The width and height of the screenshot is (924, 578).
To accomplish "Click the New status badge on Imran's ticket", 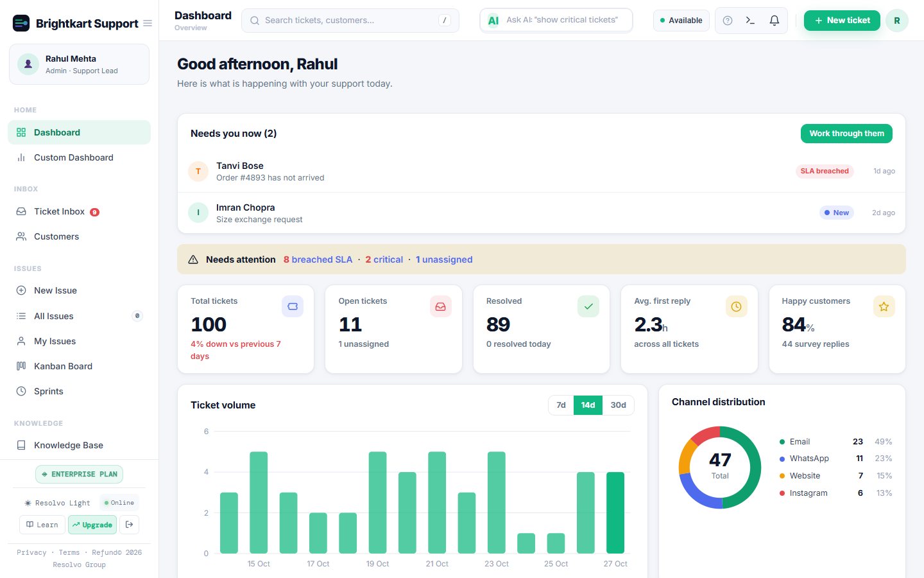I will (x=837, y=213).
